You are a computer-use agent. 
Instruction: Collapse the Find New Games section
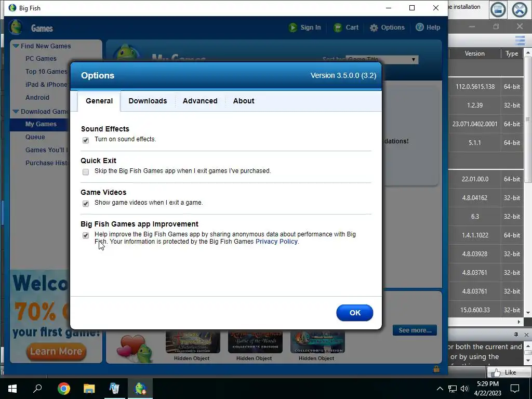[x=16, y=46]
